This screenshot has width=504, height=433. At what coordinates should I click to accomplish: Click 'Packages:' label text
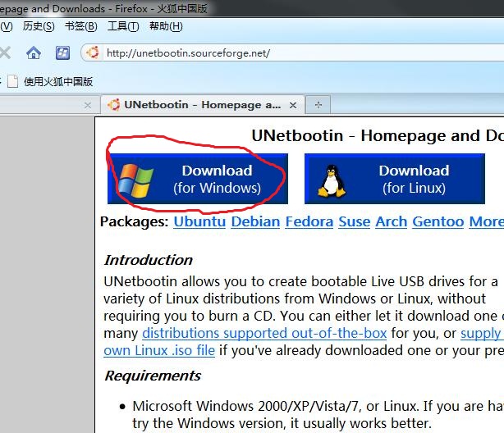(x=135, y=221)
